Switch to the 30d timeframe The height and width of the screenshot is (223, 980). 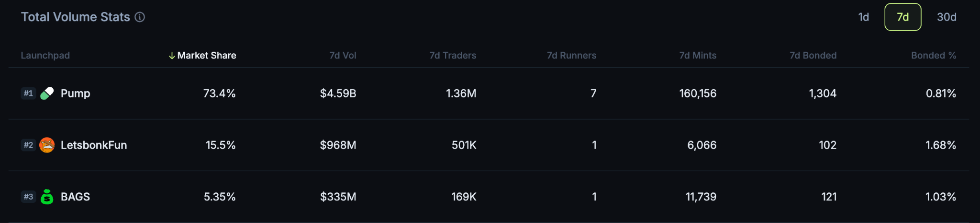(x=947, y=17)
